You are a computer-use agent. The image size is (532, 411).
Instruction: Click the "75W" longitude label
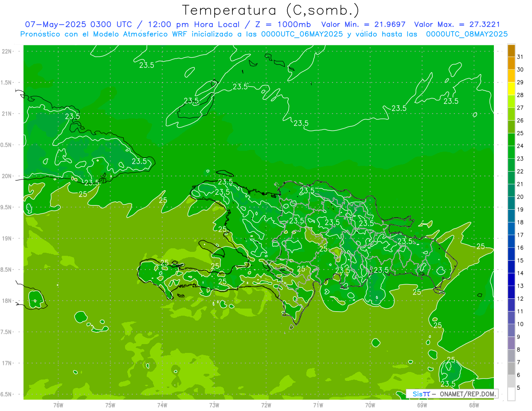pos(110,405)
